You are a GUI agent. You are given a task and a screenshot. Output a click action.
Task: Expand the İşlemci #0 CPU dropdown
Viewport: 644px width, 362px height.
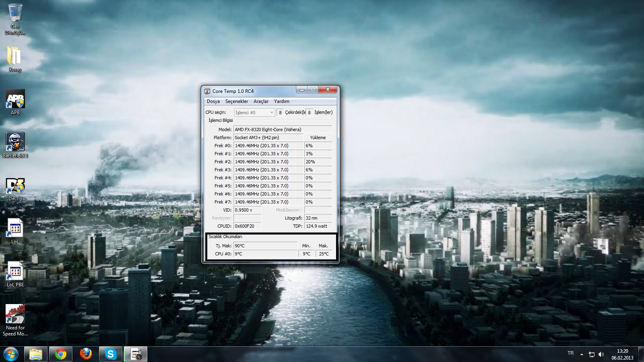(x=254, y=113)
